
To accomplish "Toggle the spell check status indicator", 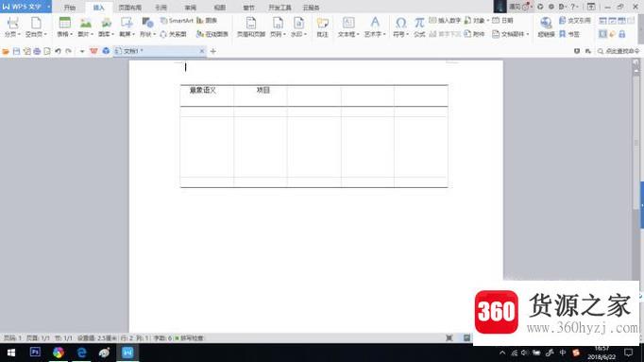I will (x=190, y=338).
